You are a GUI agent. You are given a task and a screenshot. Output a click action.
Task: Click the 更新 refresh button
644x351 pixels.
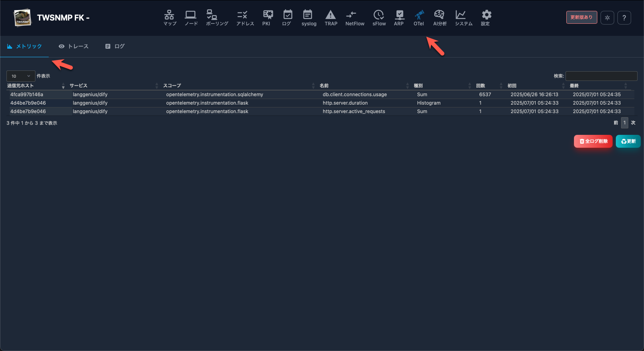click(x=628, y=141)
